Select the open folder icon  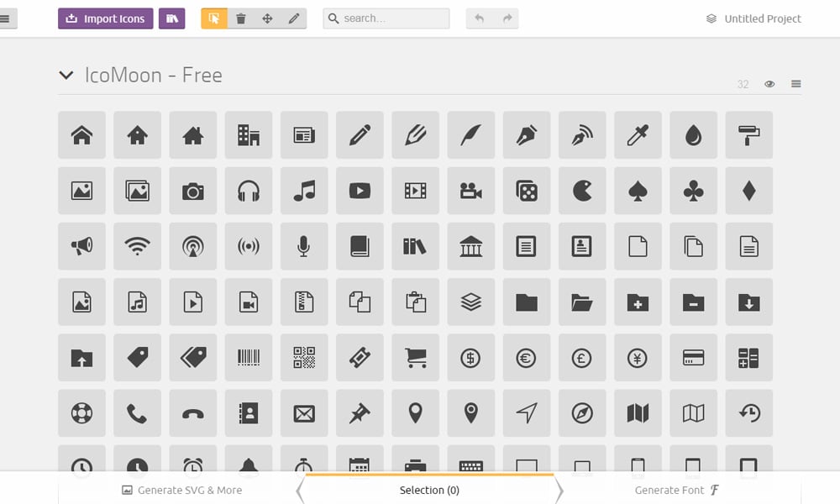[x=582, y=302]
